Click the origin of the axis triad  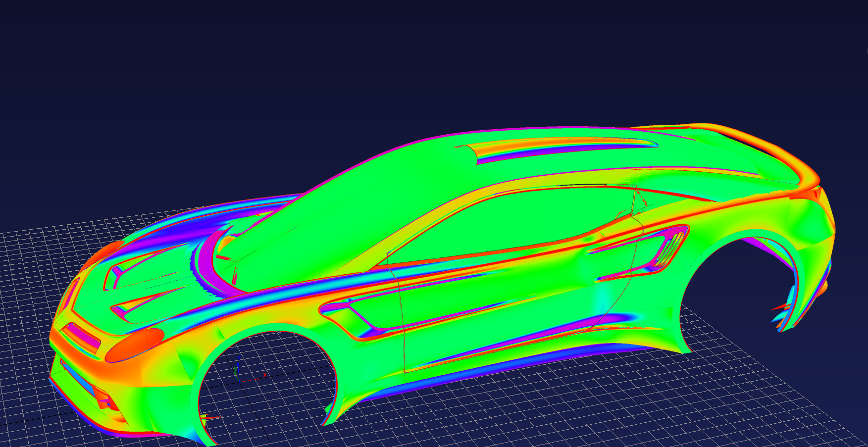pyautogui.click(x=239, y=381)
